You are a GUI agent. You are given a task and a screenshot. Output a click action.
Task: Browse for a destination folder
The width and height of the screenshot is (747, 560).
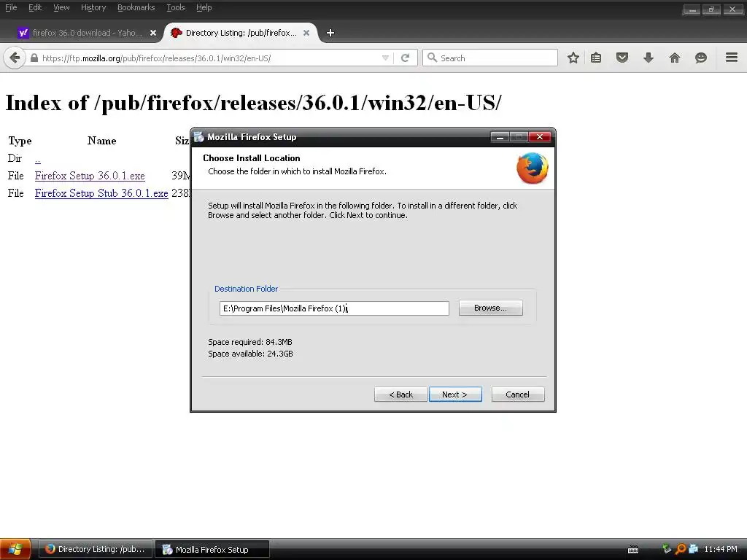(491, 308)
